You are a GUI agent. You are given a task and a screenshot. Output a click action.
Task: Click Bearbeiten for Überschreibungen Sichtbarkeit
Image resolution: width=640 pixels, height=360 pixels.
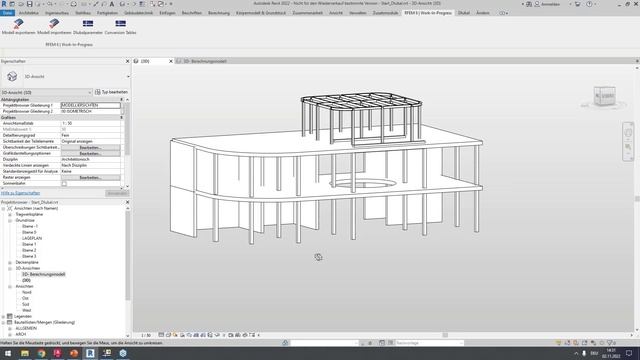91,147
